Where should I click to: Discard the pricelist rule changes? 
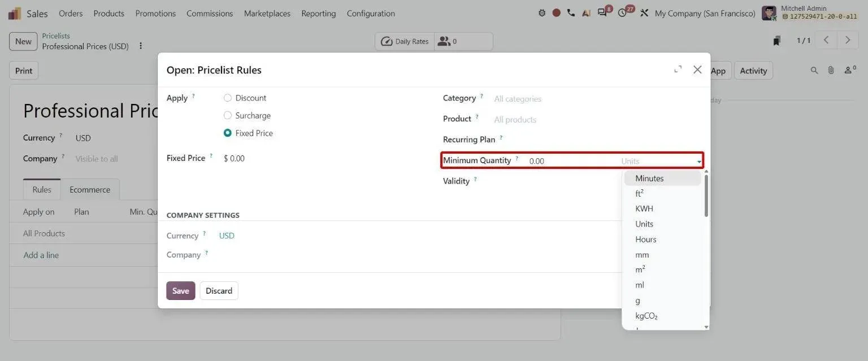[x=219, y=291]
